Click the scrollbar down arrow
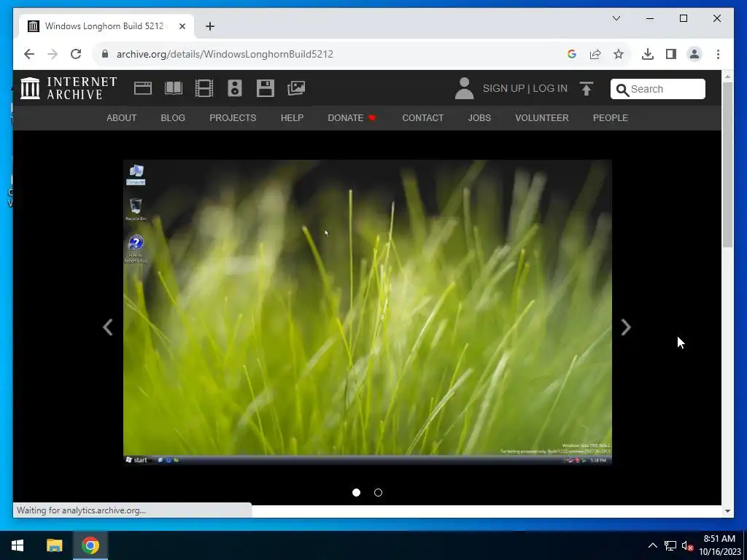 pos(727,511)
